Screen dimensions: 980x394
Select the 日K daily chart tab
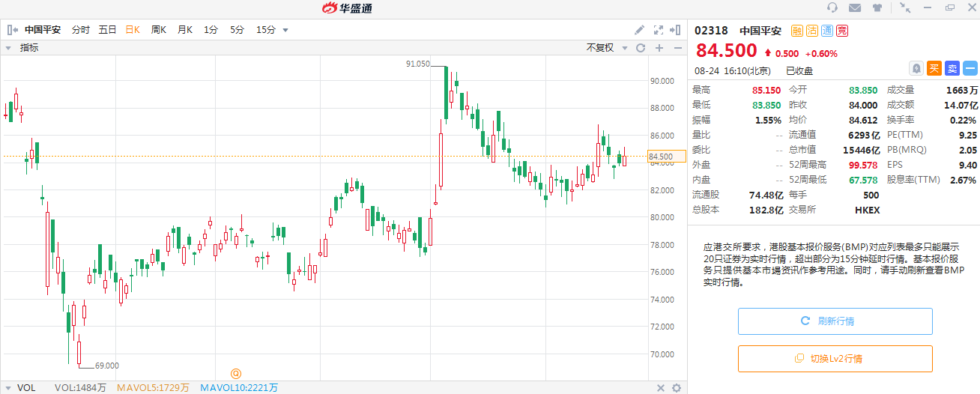coord(133,30)
